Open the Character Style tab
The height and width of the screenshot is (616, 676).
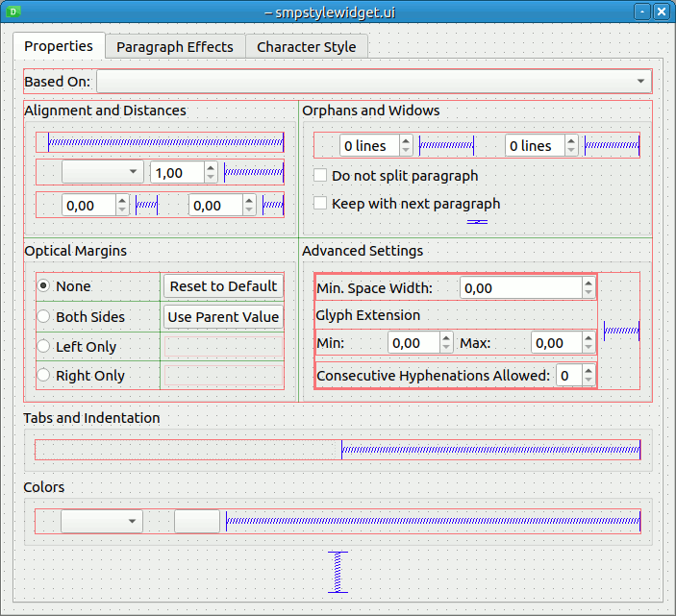306,47
